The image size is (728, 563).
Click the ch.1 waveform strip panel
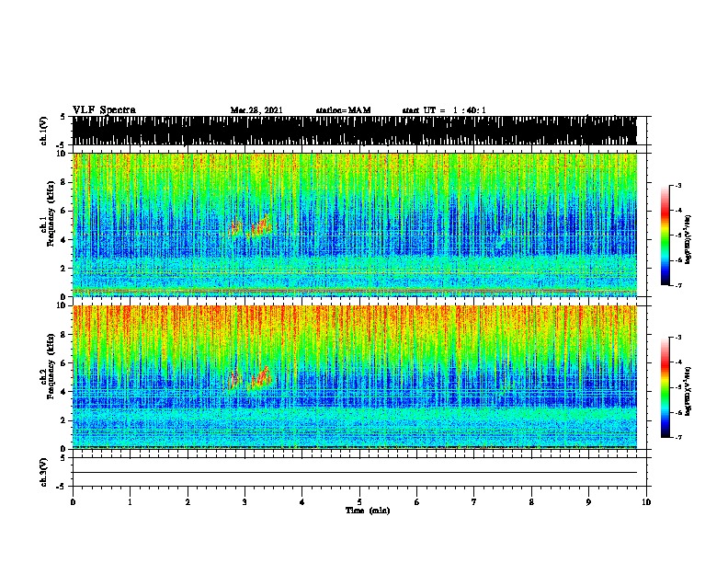pyautogui.click(x=354, y=131)
